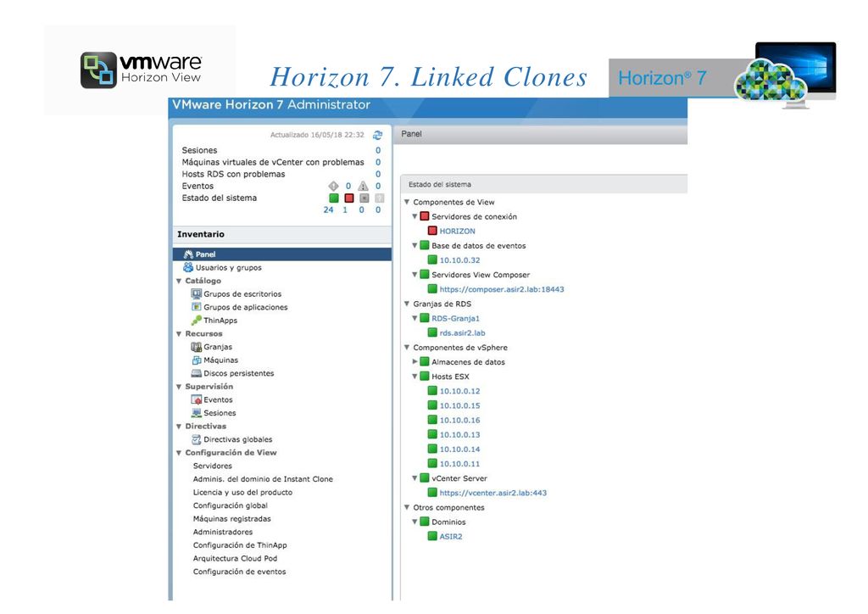The height and width of the screenshot is (614, 868).
Task: Click ESX host 10.10.0.12
Action: [x=459, y=391]
